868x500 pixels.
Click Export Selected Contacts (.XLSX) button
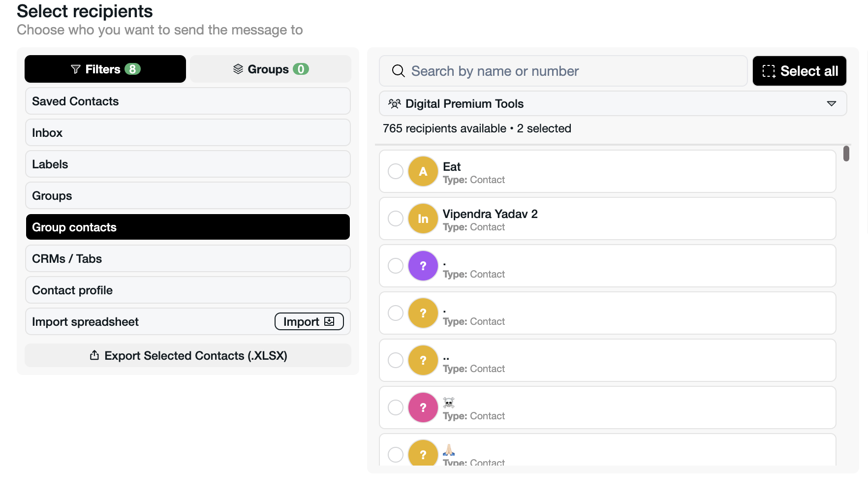[x=187, y=355]
